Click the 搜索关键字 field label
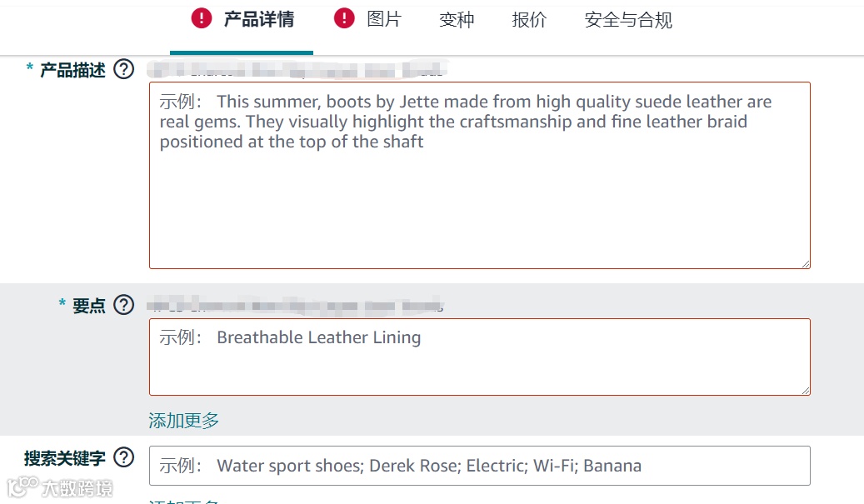 (65, 458)
